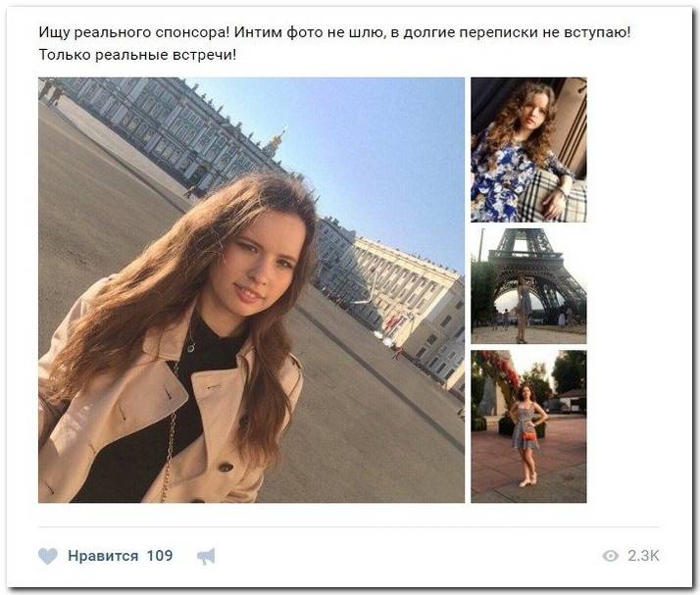Open the list of 109 likes
This screenshot has width=700, height=595.
[x=160, y=556]
